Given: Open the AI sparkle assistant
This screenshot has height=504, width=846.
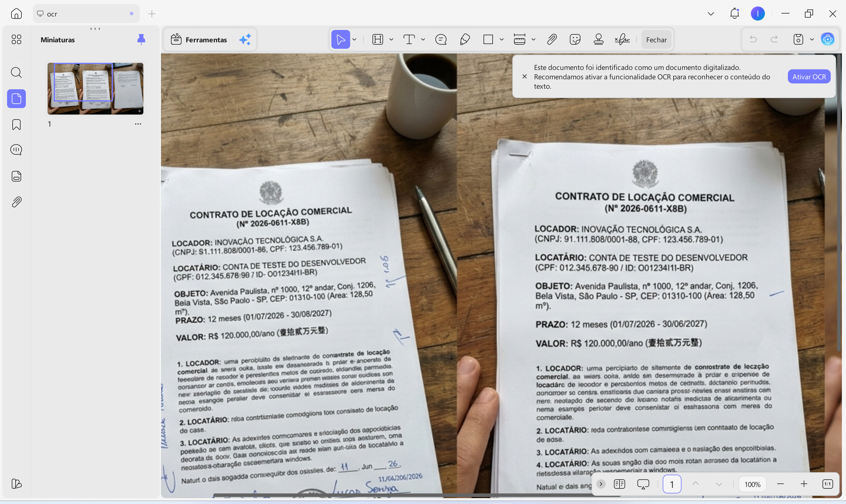Looking at the screenshot, I should [x=245, y=39].
